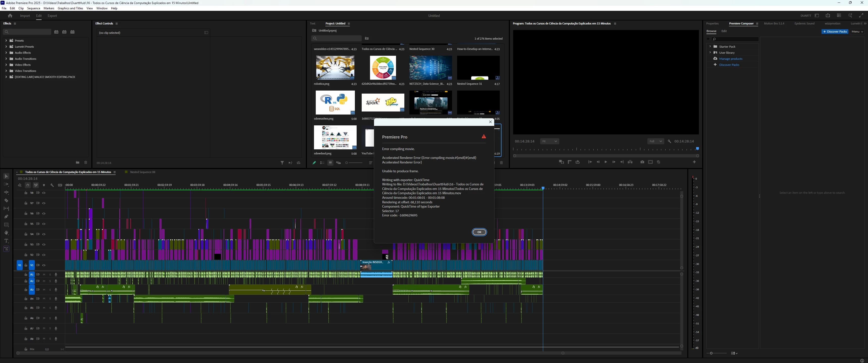The width and height of the screenshot is (868, 363).
Task: Expand Starter Pack in Premiere Composer
Action: pos(710,46)
